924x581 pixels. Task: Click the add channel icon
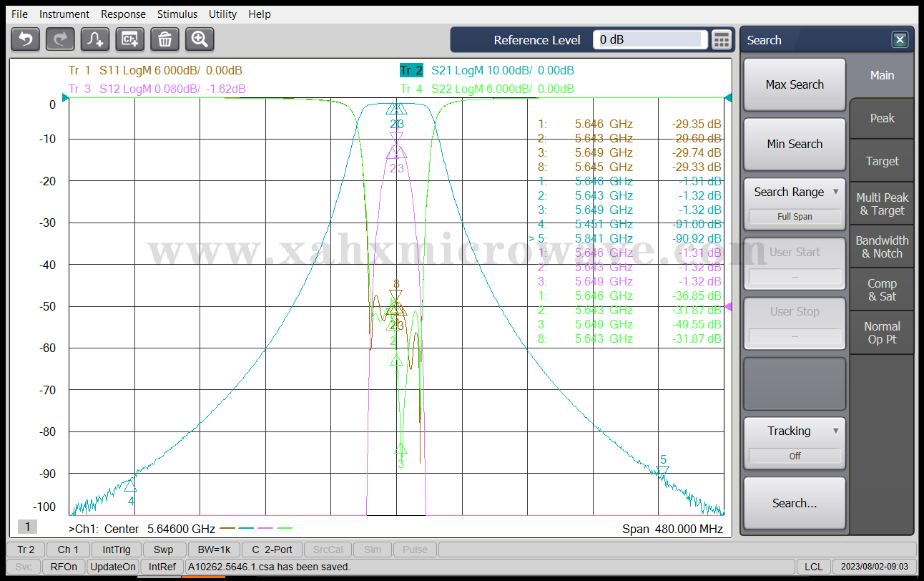pos(130,39)
